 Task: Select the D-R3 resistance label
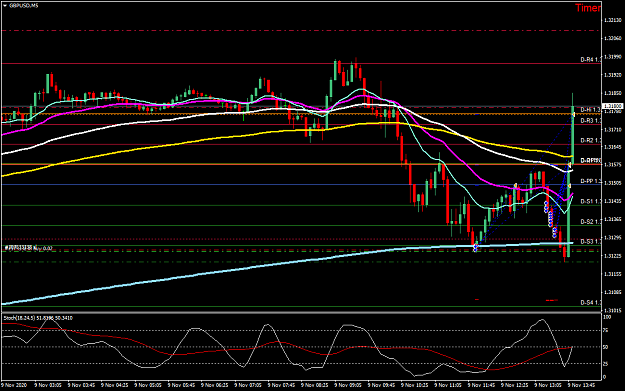tap(590, 120)
